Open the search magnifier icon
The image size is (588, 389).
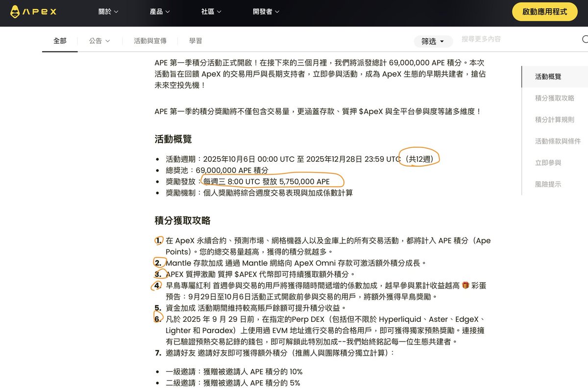585,40
